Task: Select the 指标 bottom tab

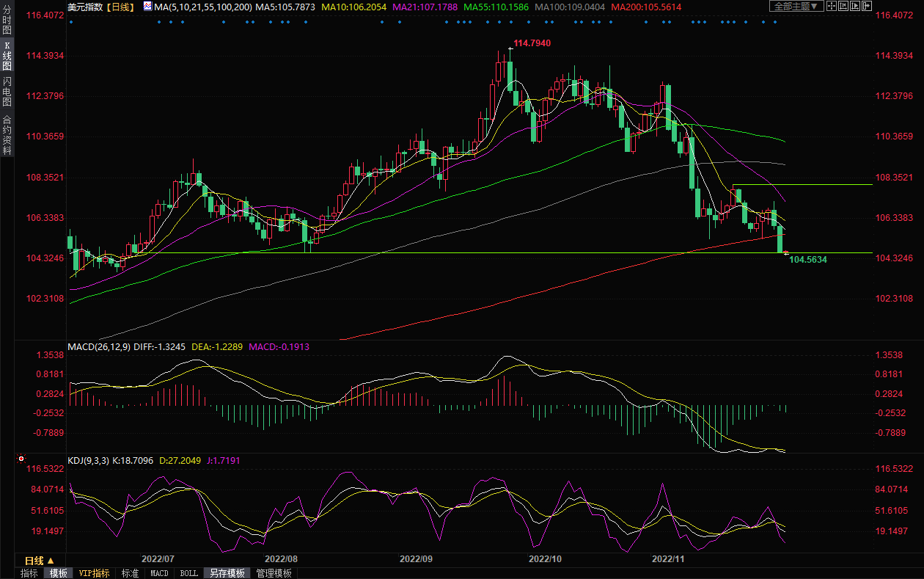Action: point(29,573)
